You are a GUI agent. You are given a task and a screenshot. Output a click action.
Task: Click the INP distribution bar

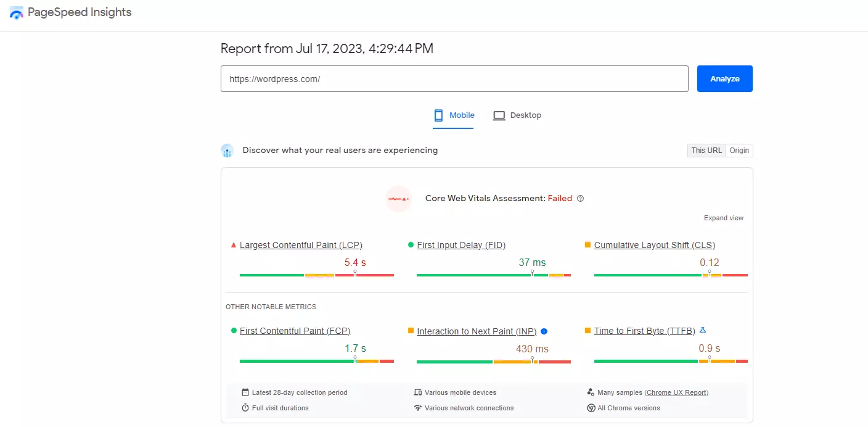pos(494,361)
